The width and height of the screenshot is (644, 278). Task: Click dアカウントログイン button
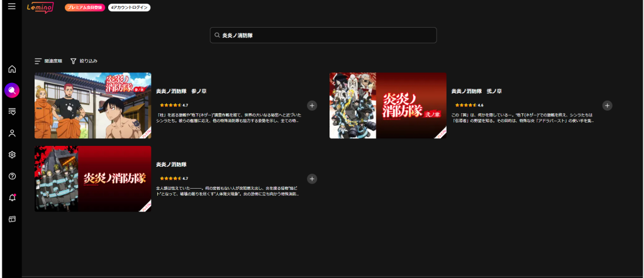click(x=130, y=8)
